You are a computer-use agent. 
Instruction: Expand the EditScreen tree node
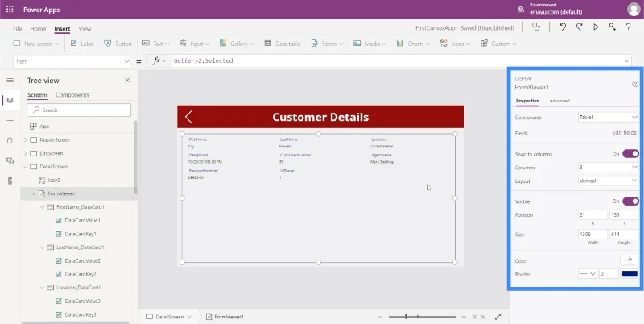(x=26, y=153)
